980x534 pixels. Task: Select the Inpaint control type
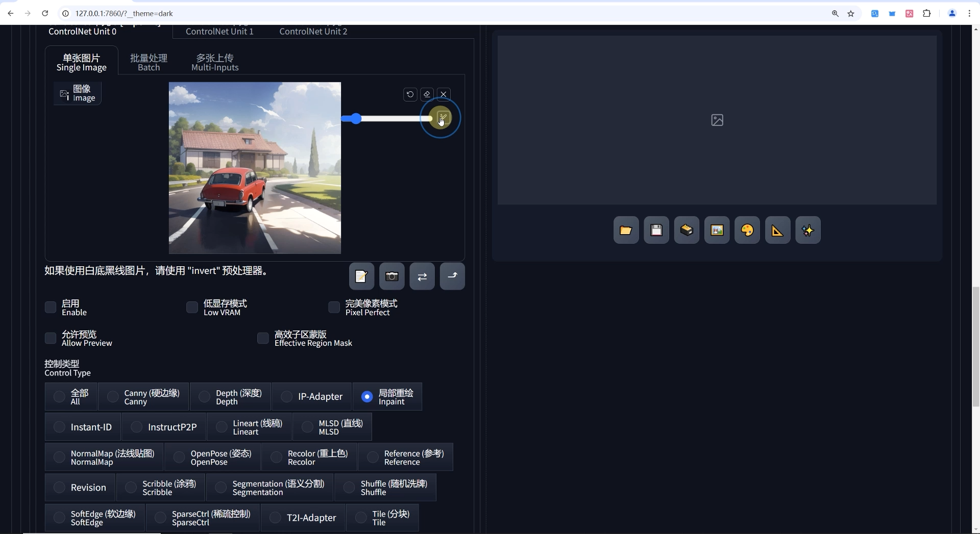click(387, 397)
